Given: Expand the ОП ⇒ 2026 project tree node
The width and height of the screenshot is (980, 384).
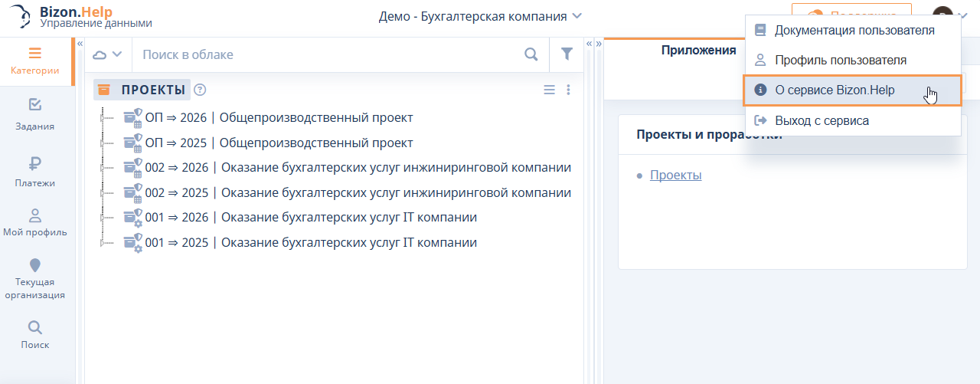Looking at the screenshot, I should (x=102, y=118).
